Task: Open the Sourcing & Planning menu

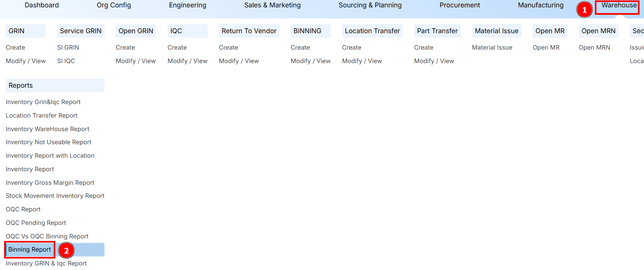Action: click(370, 5)
